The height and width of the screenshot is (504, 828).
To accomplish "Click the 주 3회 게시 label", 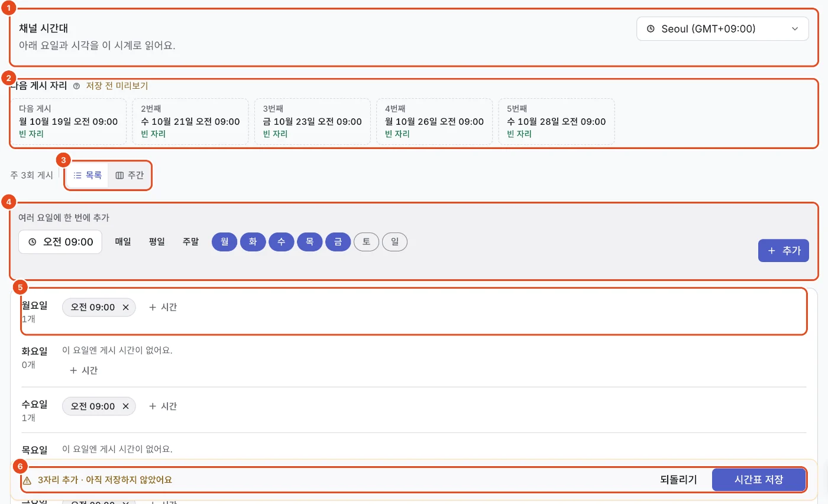I will [x=32, y=175].
